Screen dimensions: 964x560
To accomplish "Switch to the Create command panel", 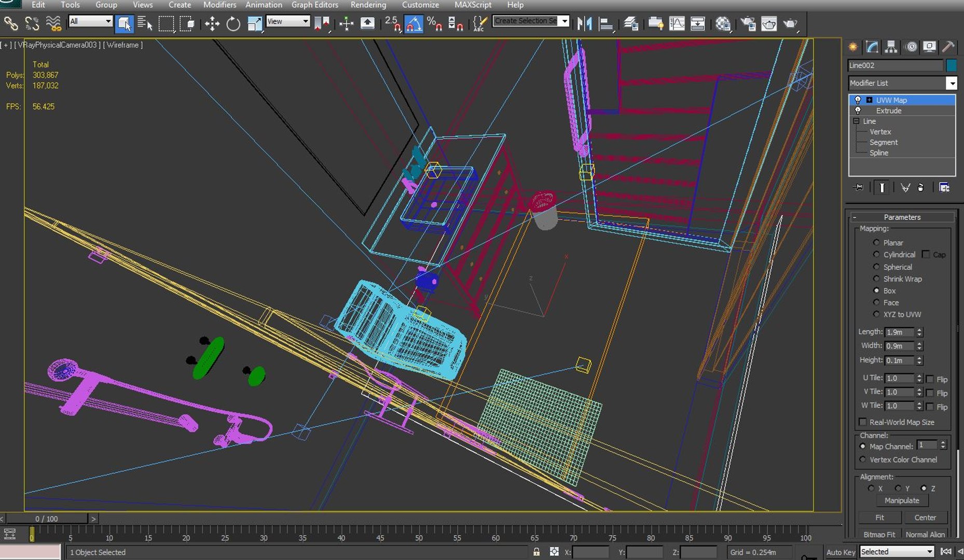I will click(853, 47).
